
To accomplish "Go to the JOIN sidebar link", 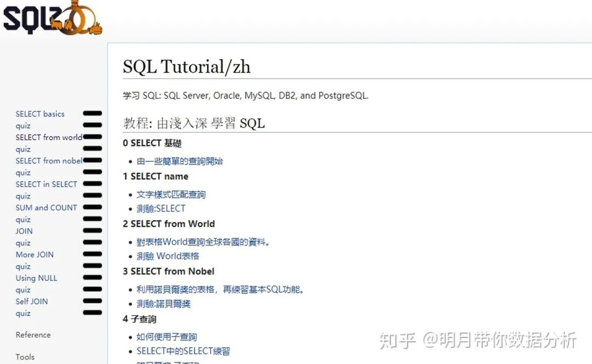I will point(24,231).
